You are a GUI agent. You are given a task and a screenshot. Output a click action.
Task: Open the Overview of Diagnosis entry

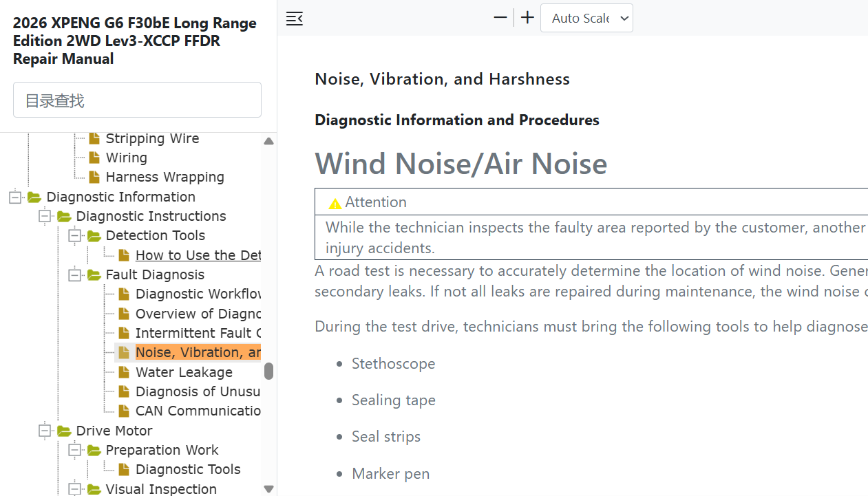[198, 314]
